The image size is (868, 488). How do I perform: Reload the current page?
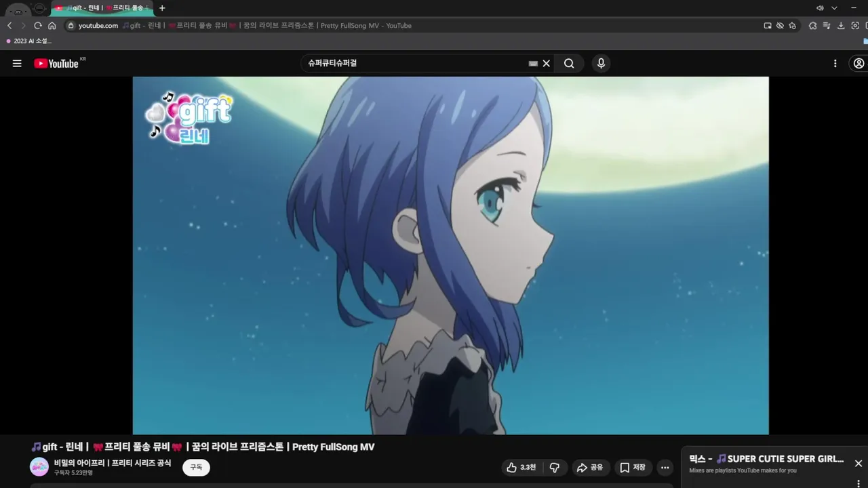[38, 26]
